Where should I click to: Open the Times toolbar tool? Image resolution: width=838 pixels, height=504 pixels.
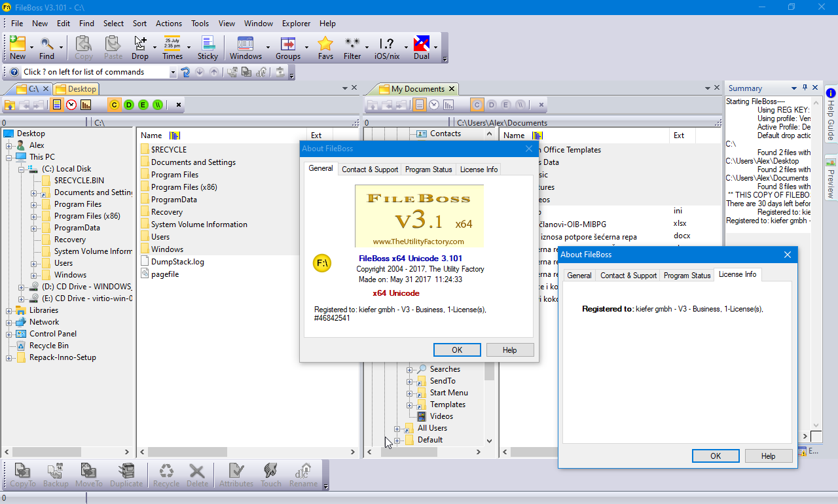pos(172,45)
